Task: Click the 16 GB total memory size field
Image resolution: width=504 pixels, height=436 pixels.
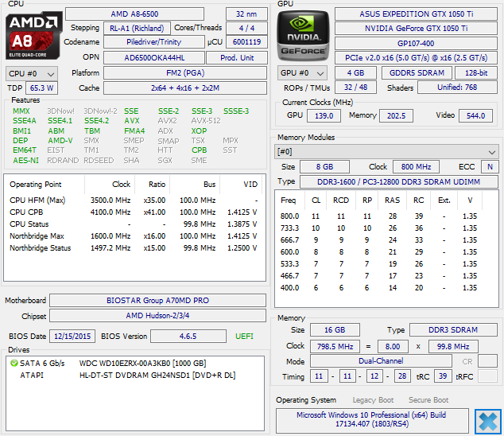Action: click(335, 330)
